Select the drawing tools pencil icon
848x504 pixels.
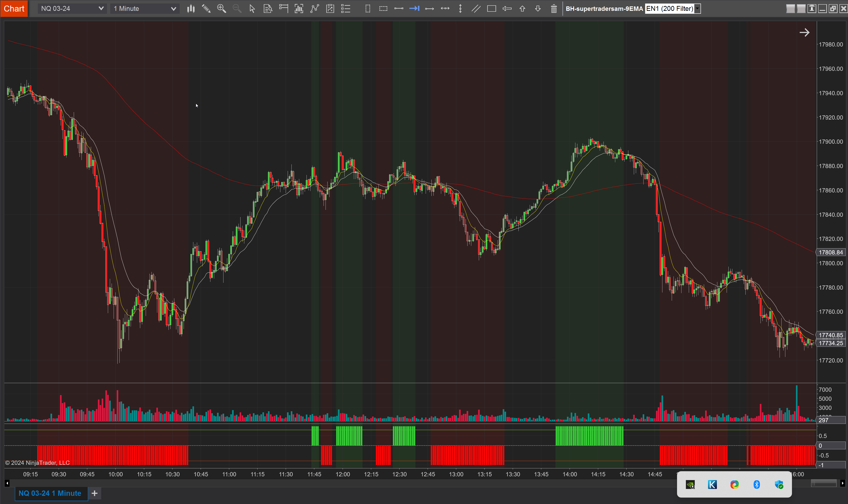(x=206, y=8)
